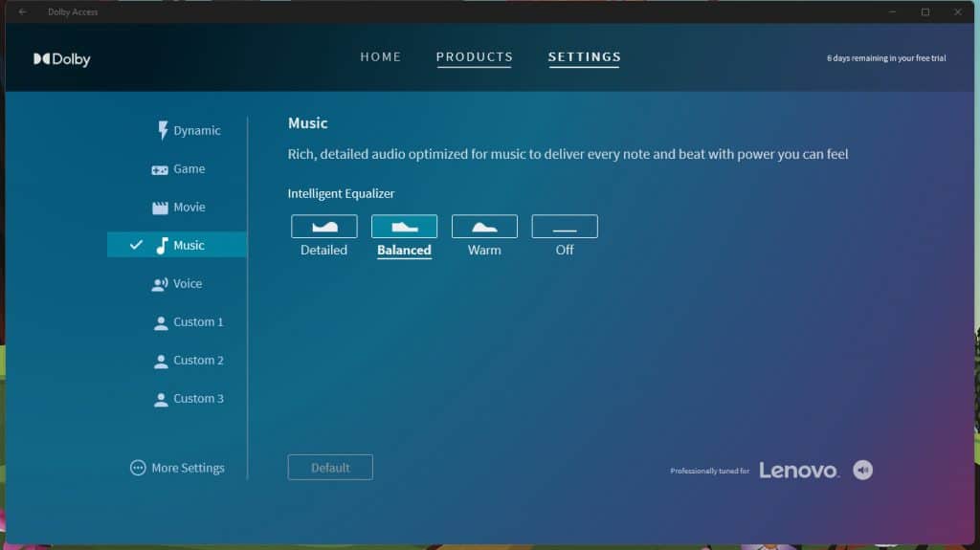Click the Dynamic lightning bolt icon

163,130
